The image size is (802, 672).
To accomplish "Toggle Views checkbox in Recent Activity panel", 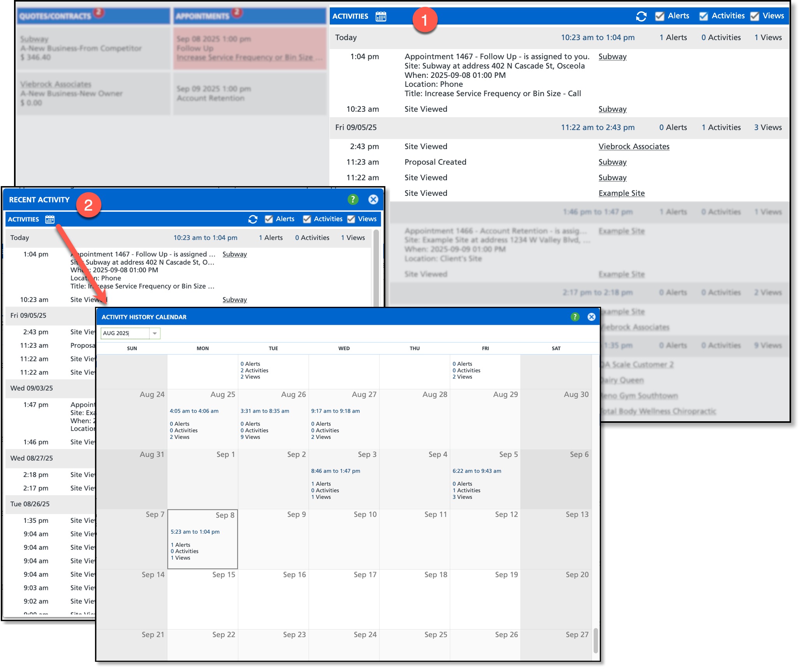I will (x=351, y=219).
